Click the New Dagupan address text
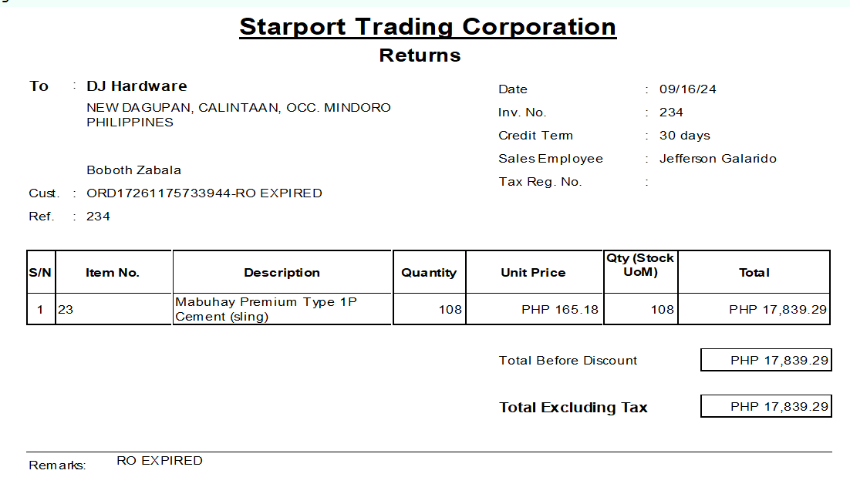The height and width of the screenshot is (504, 850). pos(238,108)
